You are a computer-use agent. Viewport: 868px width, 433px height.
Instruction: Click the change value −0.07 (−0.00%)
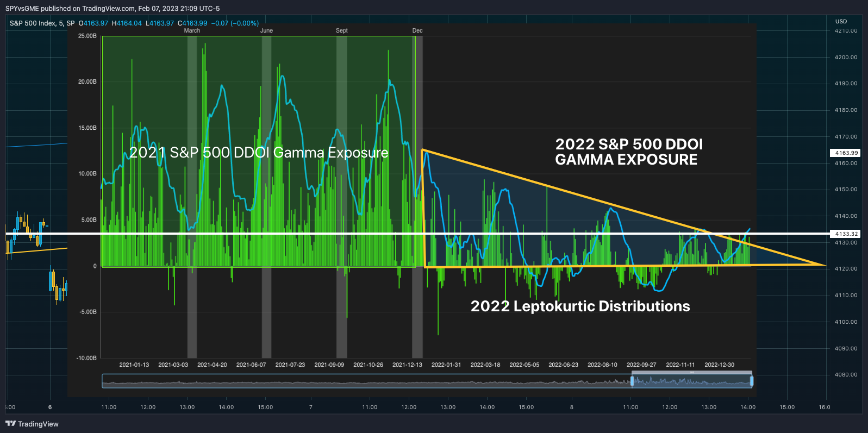(235, 23)
